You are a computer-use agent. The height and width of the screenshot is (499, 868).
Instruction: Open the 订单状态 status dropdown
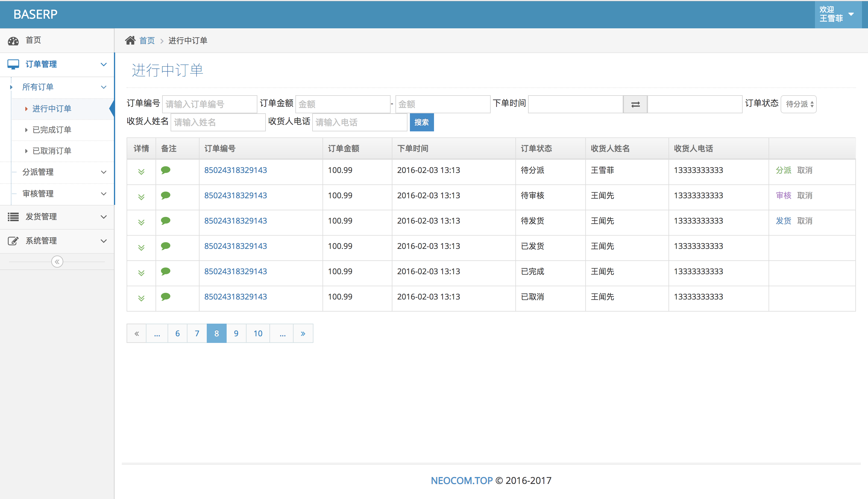[x=798, y=104]
